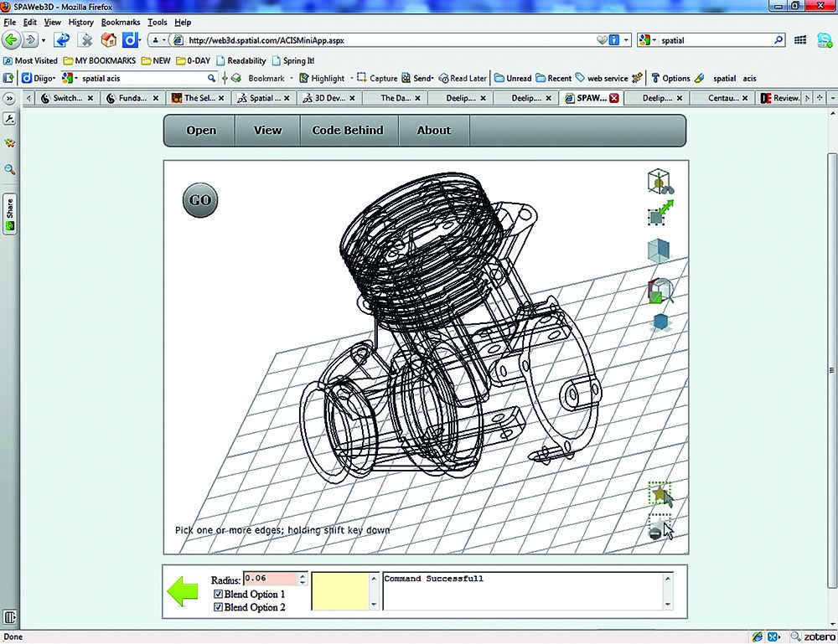Click the small solid blue cube icon
Viewport: 838px width, 644px height.
coord(660,322)
